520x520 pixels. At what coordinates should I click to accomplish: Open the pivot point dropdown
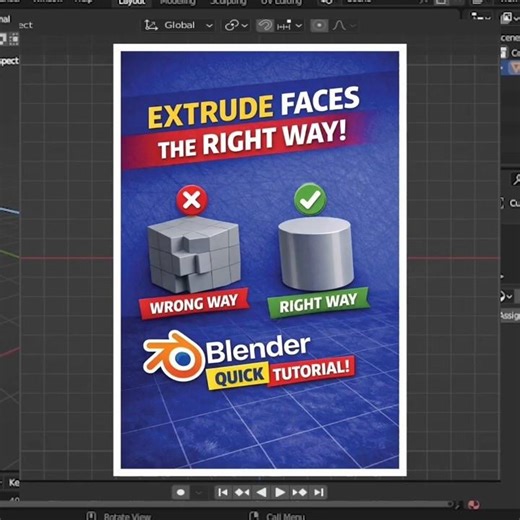pyautogui.click(x=236, y=25)
